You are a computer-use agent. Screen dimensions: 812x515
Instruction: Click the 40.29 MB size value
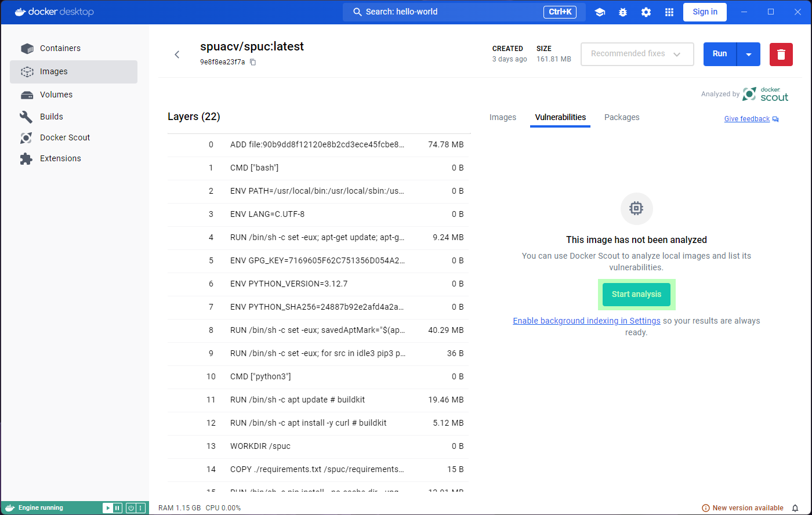point(445,330)
